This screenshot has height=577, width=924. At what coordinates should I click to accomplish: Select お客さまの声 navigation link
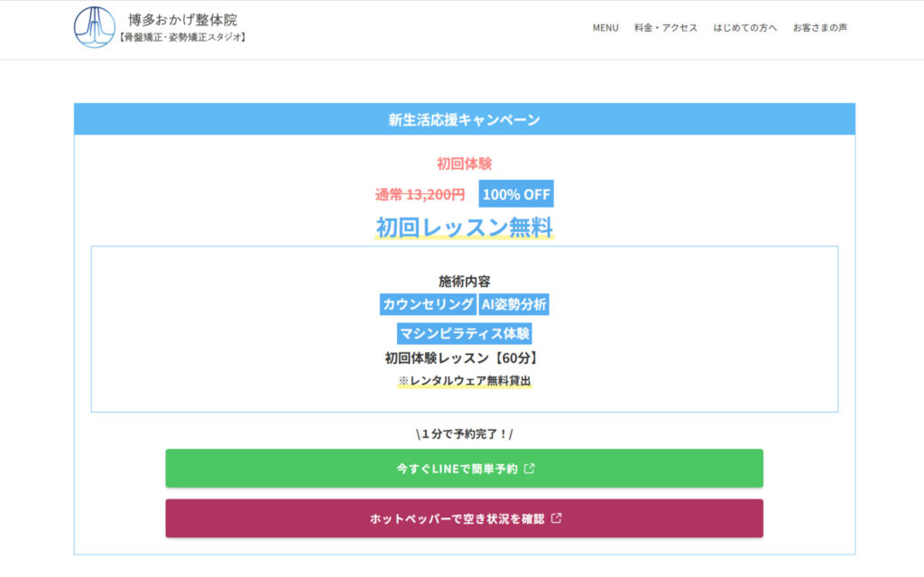(x=819, y=28)
